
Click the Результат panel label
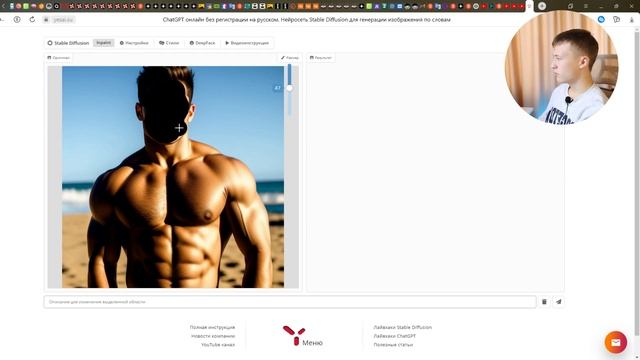(321, 58)
